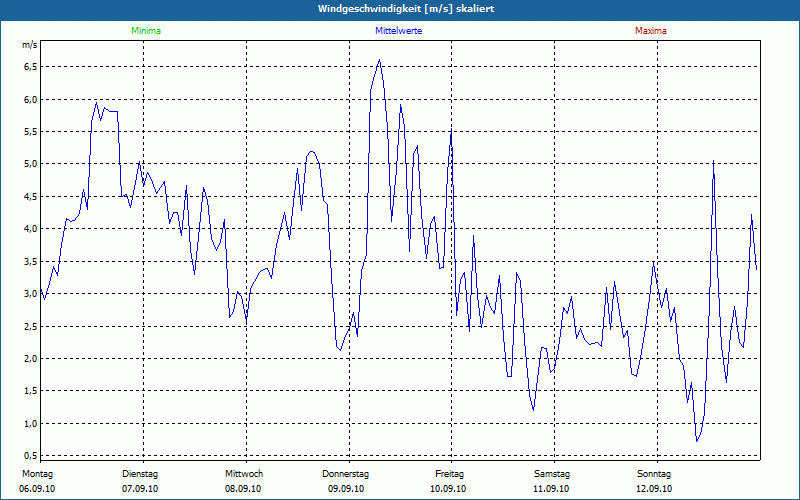Click the date 11.09.10

[x=551, y=489]
